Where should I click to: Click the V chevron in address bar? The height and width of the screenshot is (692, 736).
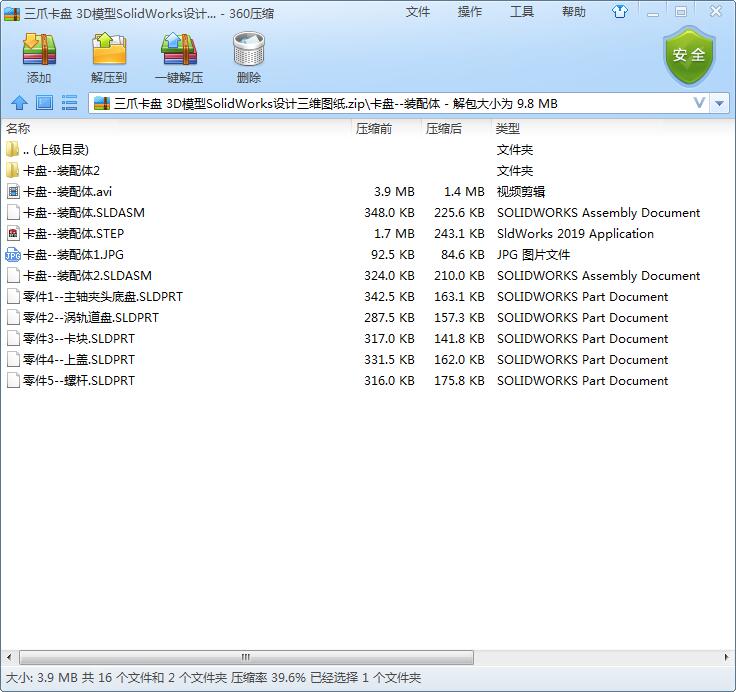[x=699, y=103]
